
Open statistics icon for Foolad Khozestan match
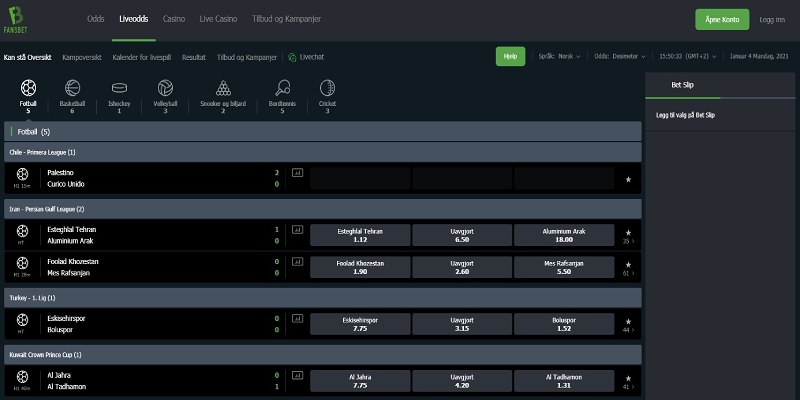(x=297, y=262)
